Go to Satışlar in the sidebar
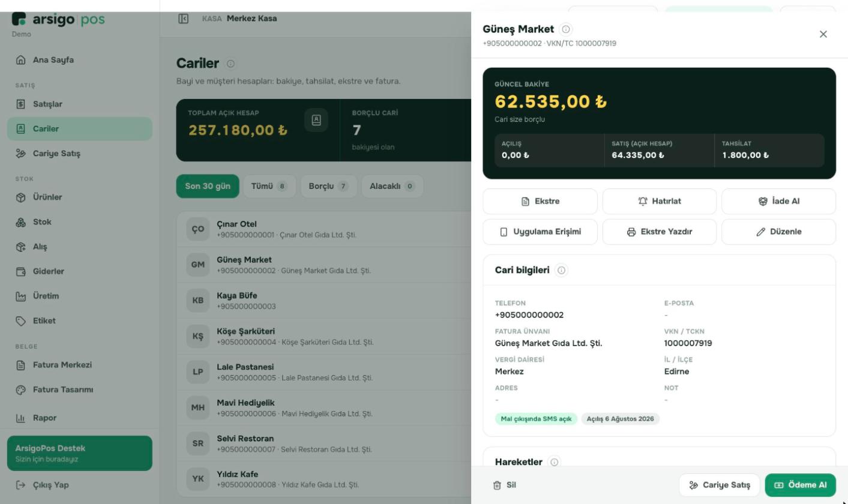This screenshot has width=848, height=504. 80,104
